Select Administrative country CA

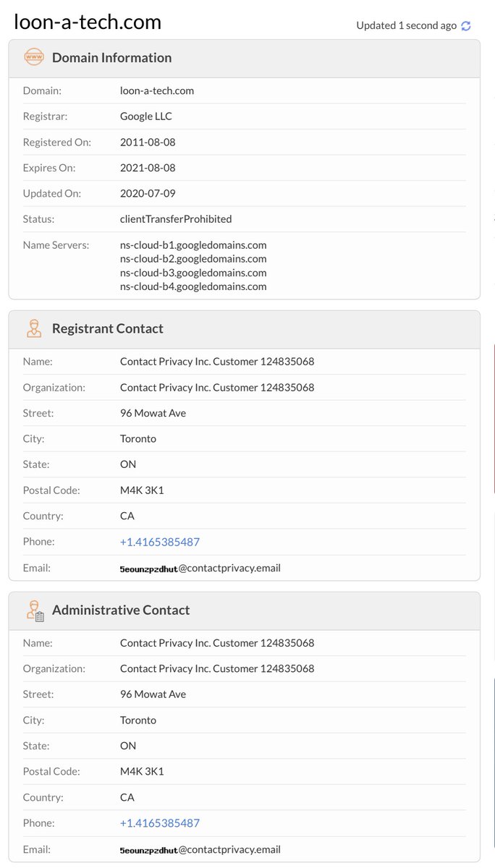click(x=127, y=797)
